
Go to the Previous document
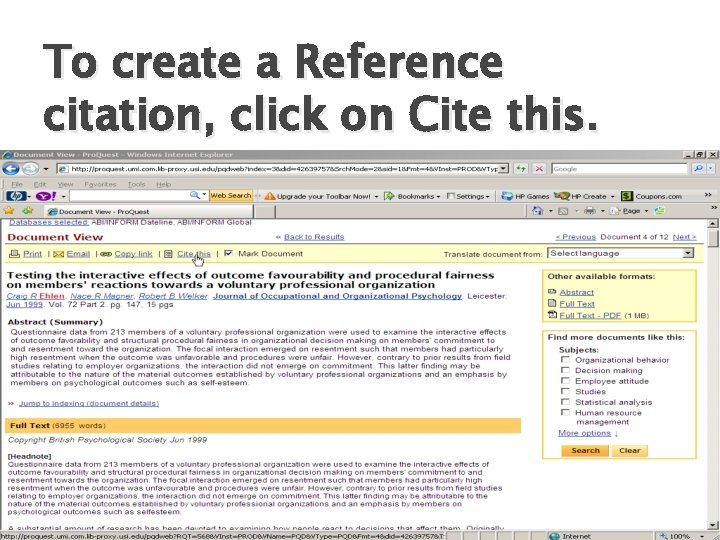575,237
